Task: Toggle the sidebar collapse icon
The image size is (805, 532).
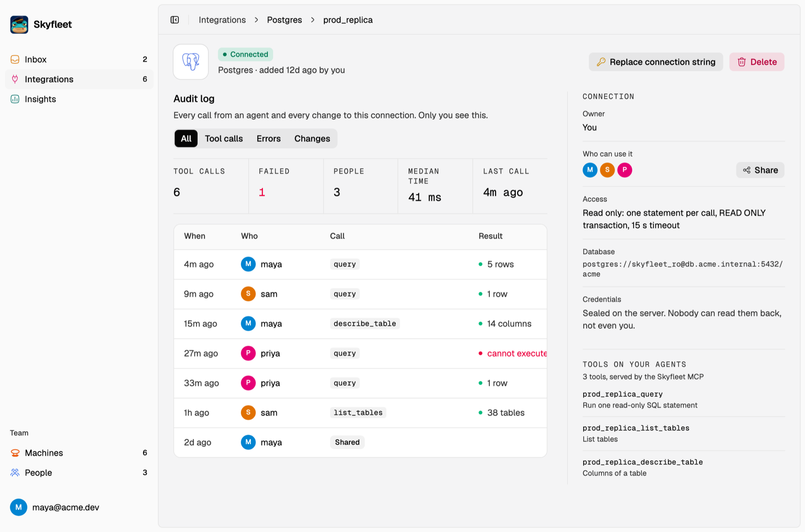Action: click(175, 20)
